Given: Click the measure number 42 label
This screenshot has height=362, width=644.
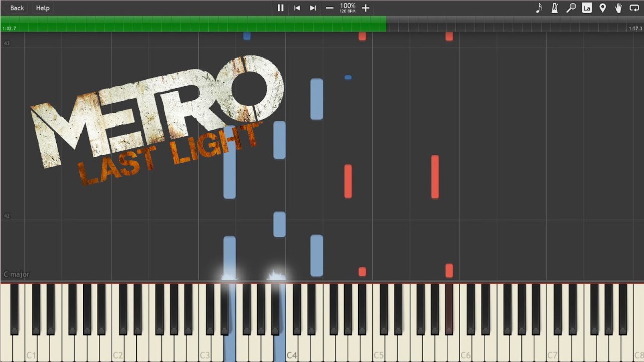Looking at the screenshot, I should (x=6, y=216).
